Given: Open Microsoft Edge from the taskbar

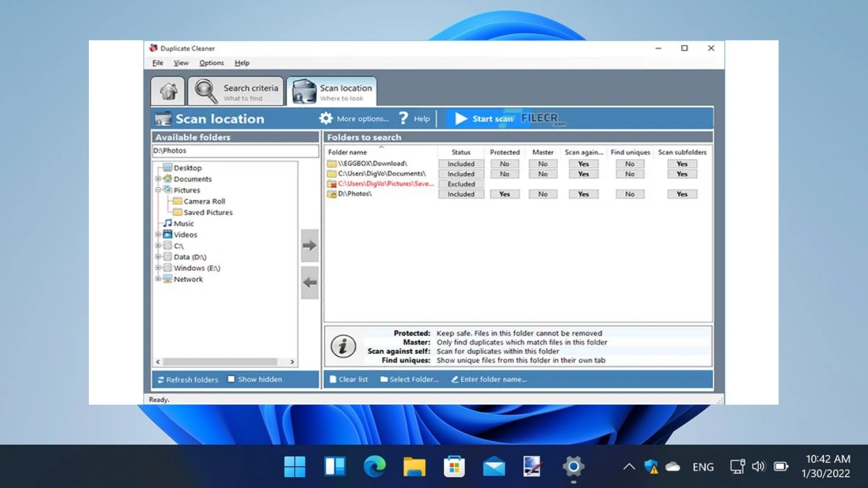Looking at the screenshot, I should 374,466.
